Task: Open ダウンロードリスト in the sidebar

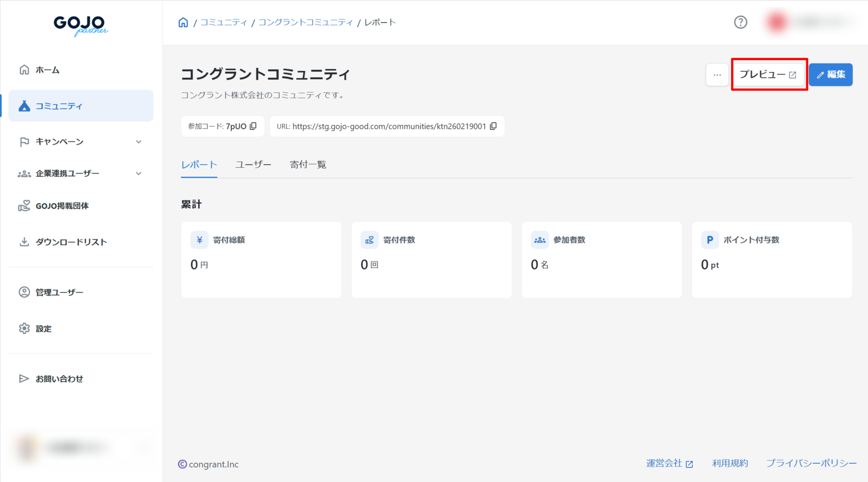Action: click(x=71, y=242)
